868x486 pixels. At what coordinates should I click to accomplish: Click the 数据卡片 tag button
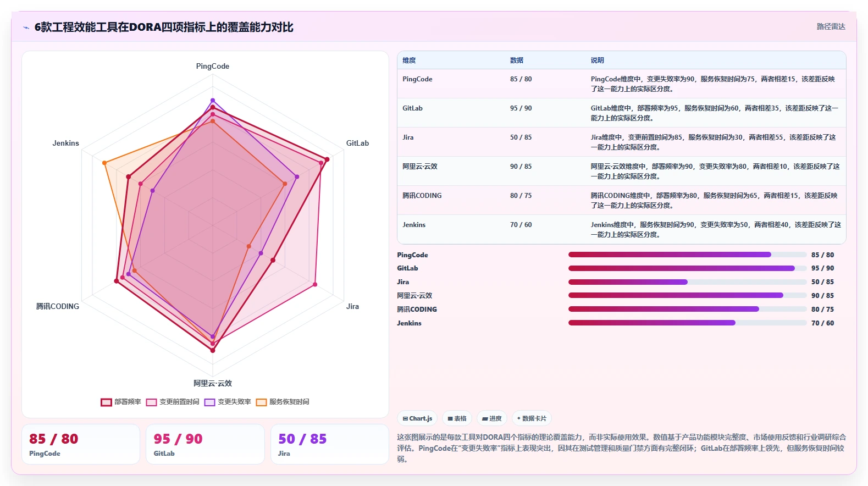tap(532, 418)
